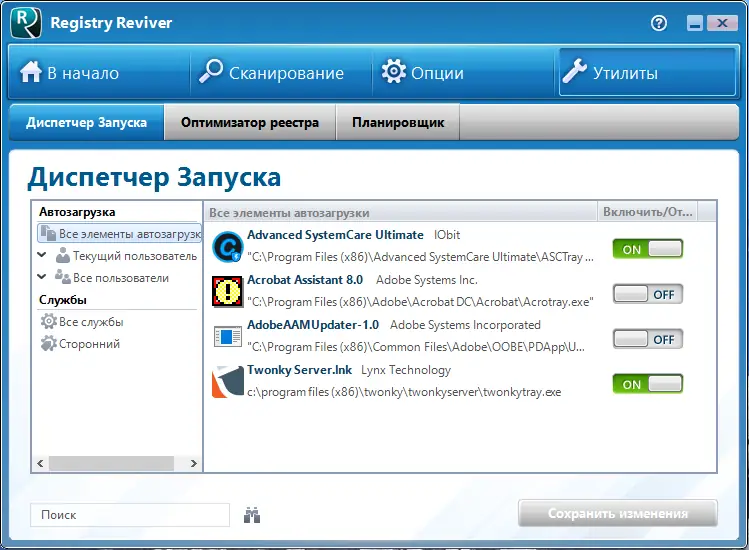
Task: Enable Acrobat Assistant 8.0 startup switch
Action: click(x=648, y=294)
